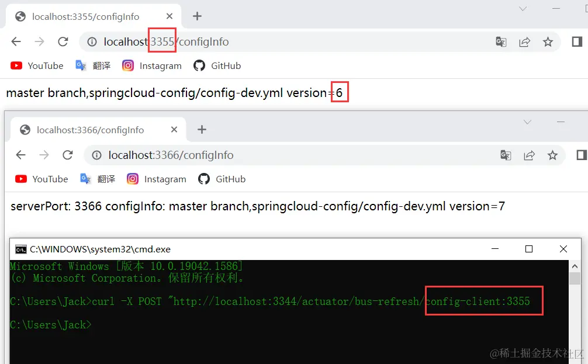Open Instagram bookmark in localhost:3366 window
Screen dimensions: 588x364
click(157, 179)
